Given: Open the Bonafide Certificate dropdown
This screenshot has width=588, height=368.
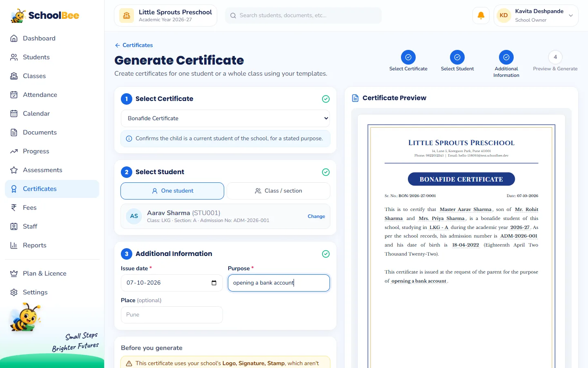Looking at the screenshot, I should pos(225,118).
